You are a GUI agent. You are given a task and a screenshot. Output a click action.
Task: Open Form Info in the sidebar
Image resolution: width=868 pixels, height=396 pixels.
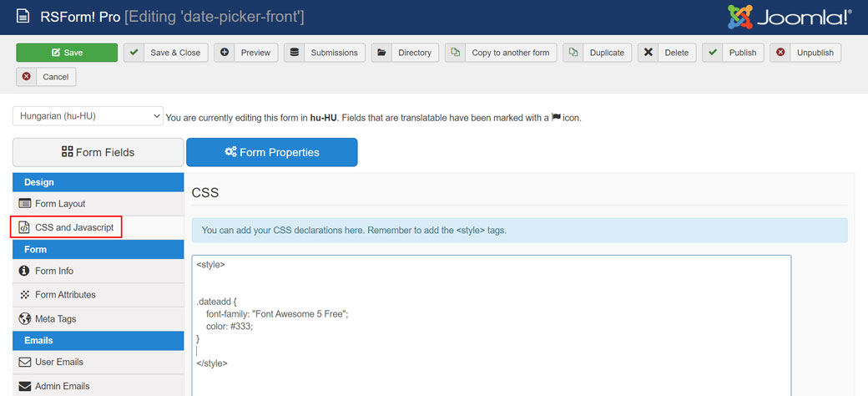(98, 271)
